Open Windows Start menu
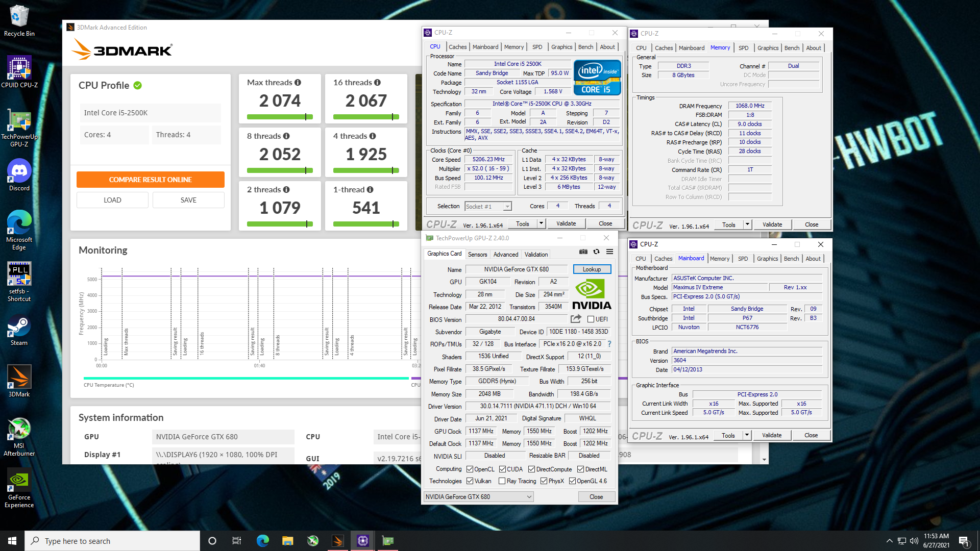The image size is (980, 551). 12,541
